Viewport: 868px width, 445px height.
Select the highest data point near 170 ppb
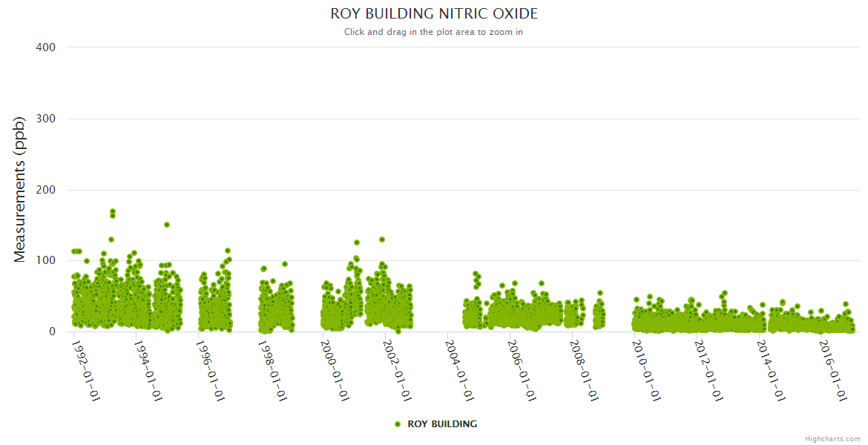click(113, 211)
